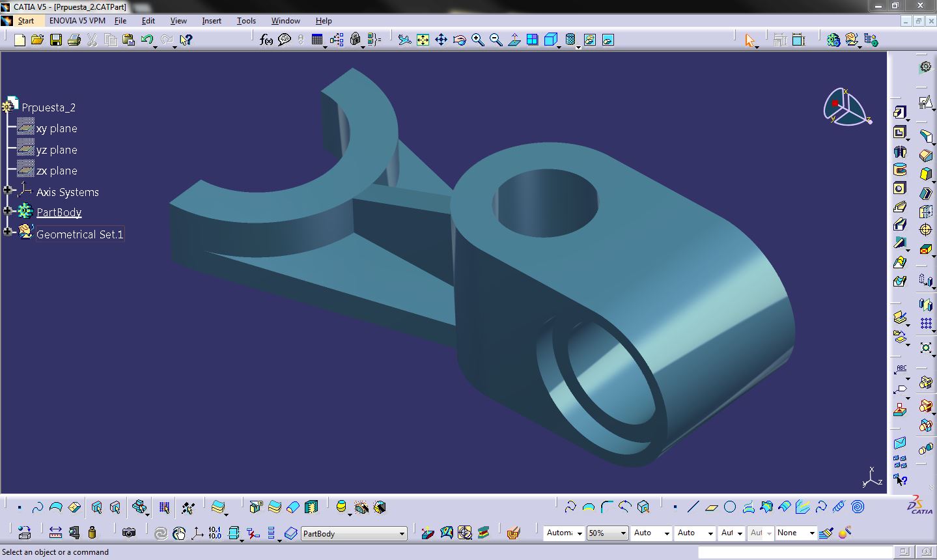Click Fit All In view icon
This screenshot has height=560, width=937.
click(423, 40)
